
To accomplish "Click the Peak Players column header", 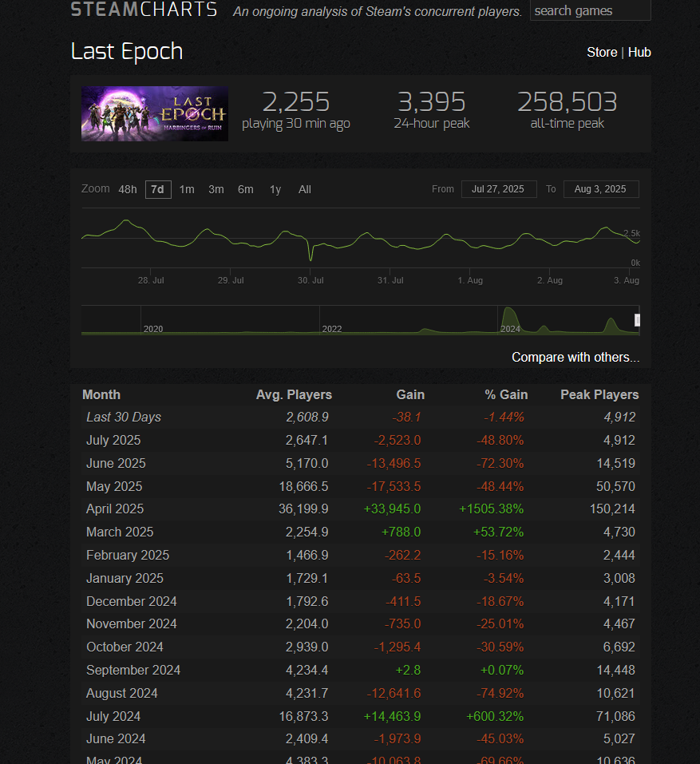I will (x=599, y=394).
